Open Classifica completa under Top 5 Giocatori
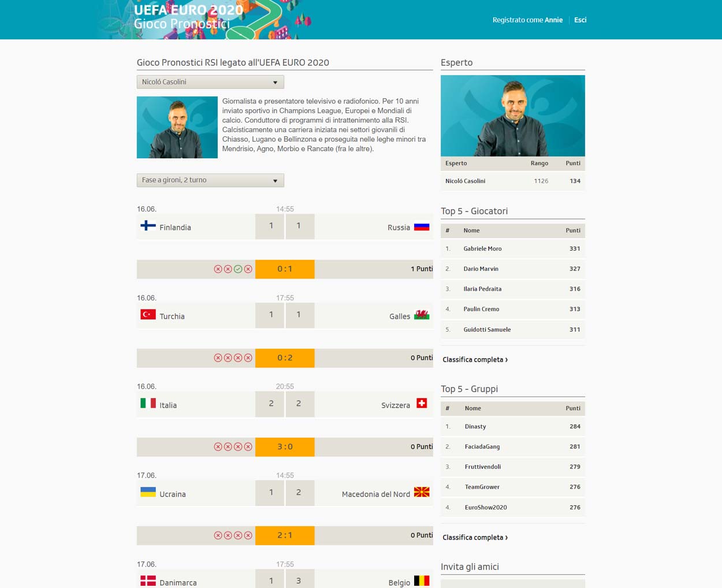The width and height of the screenshot is (722, 588). click(x=475, y=359)
